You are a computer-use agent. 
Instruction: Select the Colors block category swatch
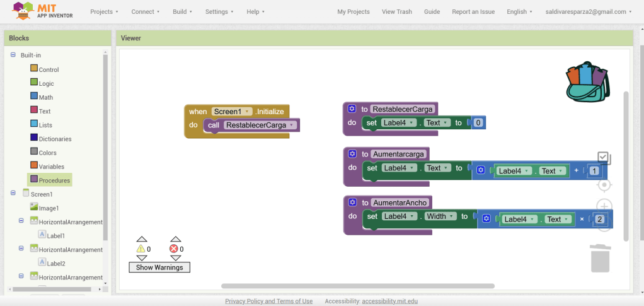34,152
